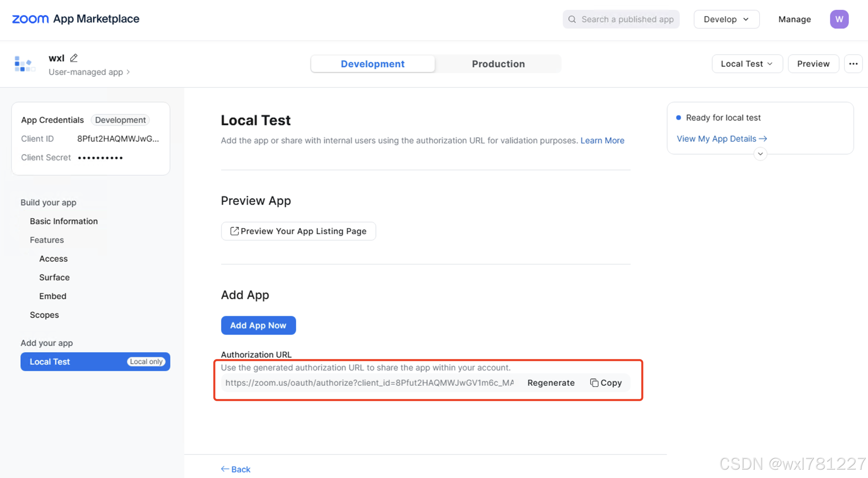
Task: Click the Build your app heading
Action: pyautogui.click(x=48, y=202)
